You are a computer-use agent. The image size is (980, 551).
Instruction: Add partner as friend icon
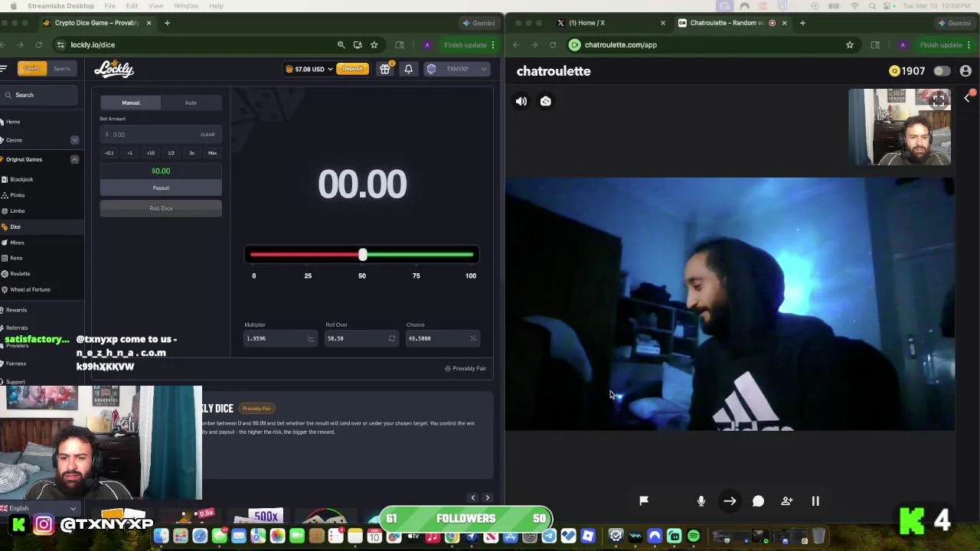[x=787, y=501]
